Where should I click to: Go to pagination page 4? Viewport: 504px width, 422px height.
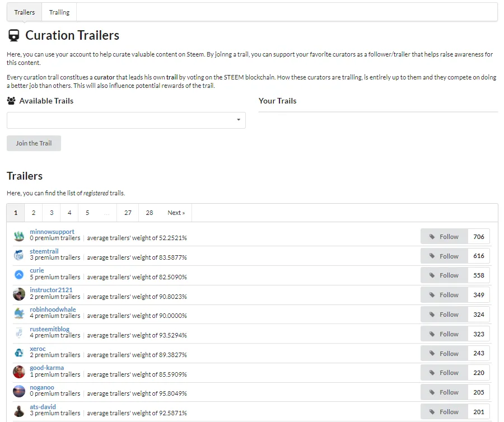[x=69, y=213]
